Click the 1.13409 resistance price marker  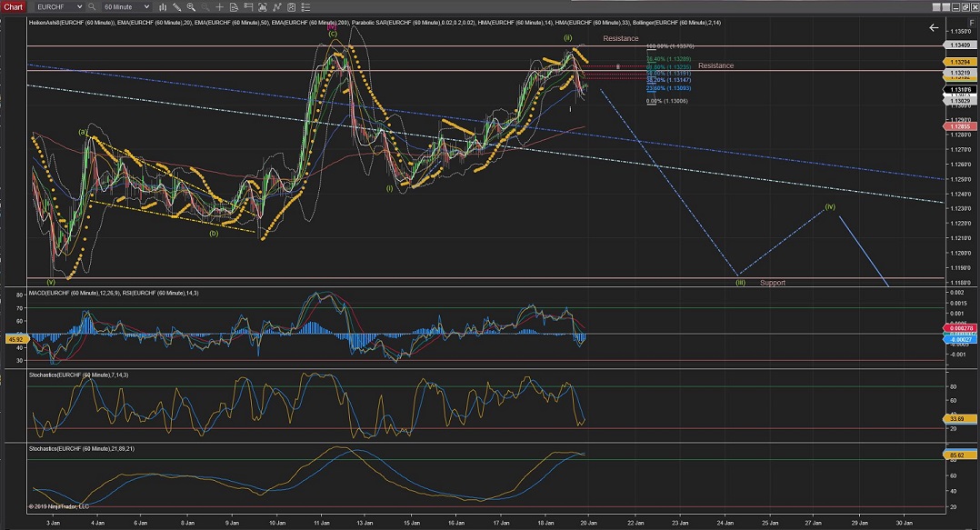click(x=958, y=45)
